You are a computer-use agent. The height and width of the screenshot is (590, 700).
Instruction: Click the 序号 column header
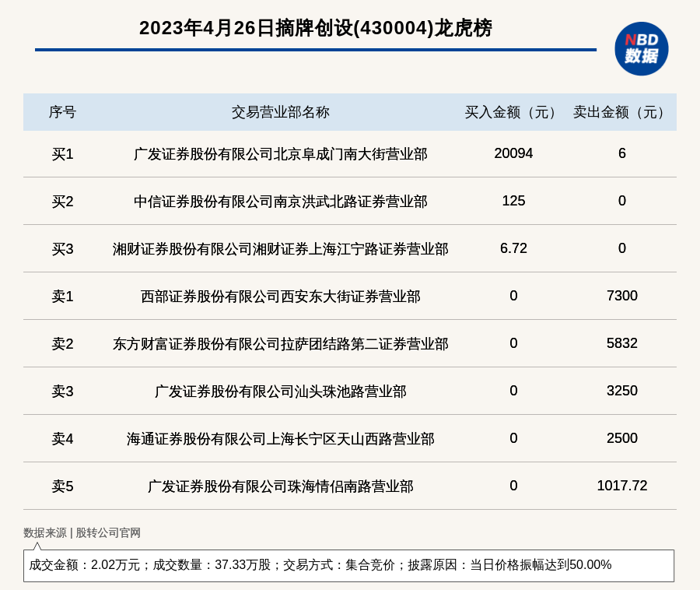click(62, 112)
